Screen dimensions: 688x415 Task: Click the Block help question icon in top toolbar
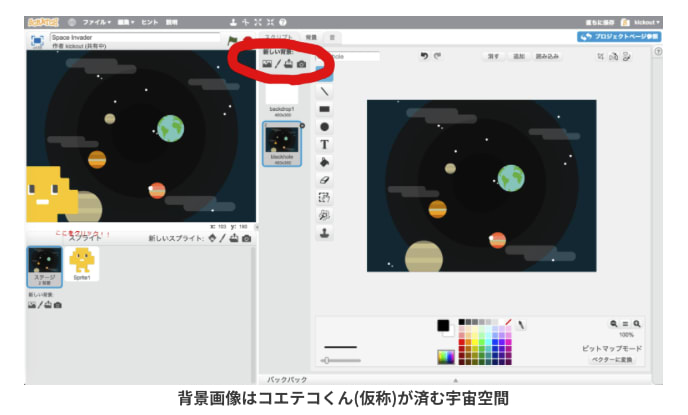pyautogui.click(x=283, y=22)
